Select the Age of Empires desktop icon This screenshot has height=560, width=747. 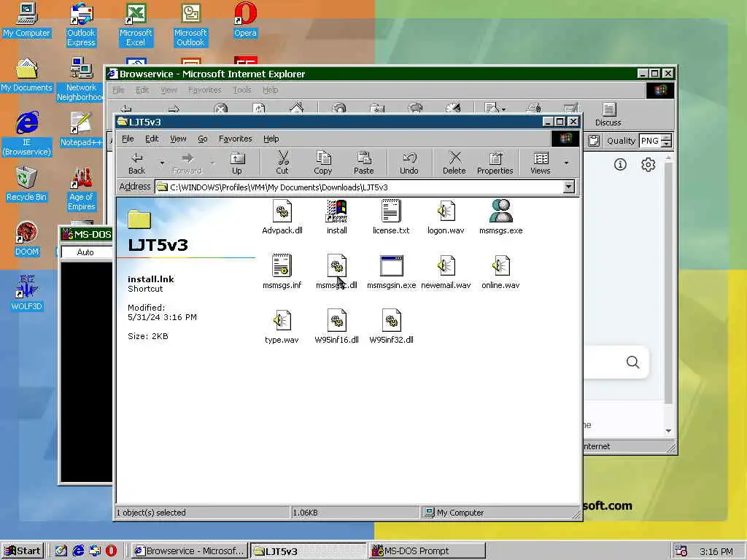coord(82,189)
